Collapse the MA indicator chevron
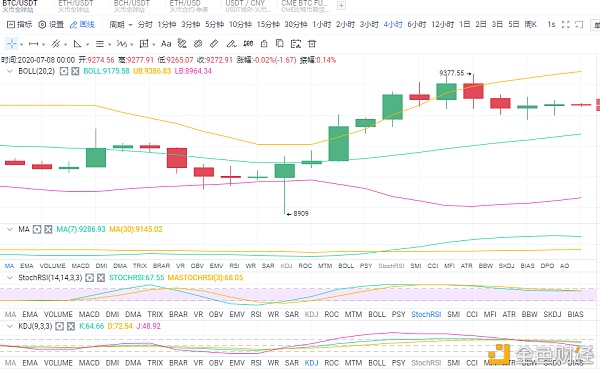This screenshot has height=371, width=600. tap(10, 229)
